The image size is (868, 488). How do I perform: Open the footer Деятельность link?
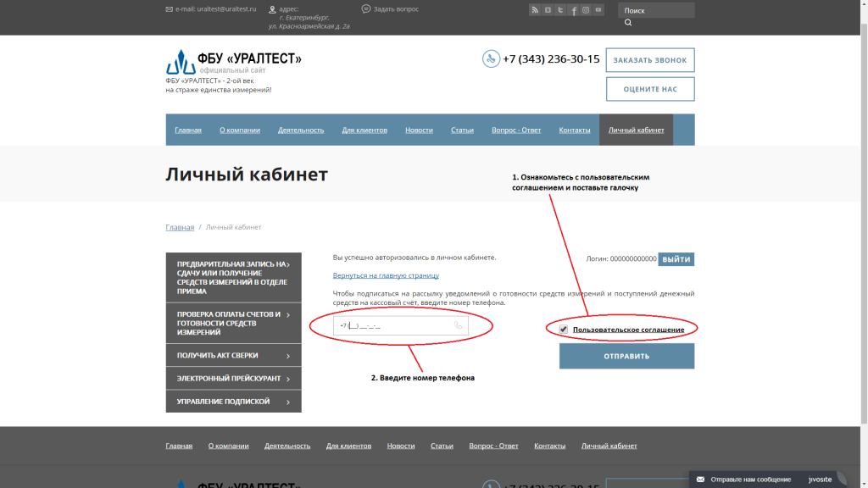[x=287, y=446]
